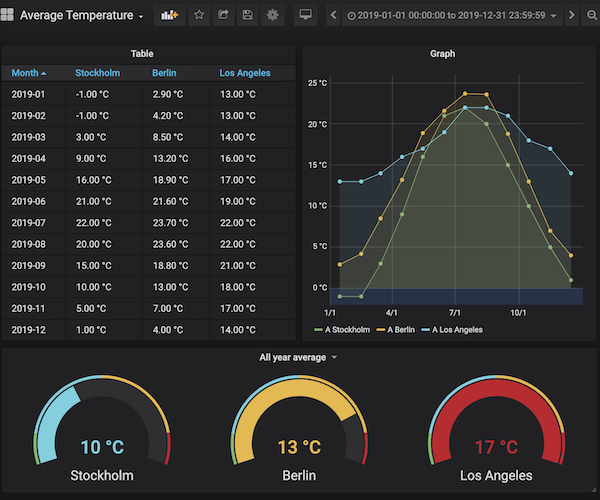Cycle view mode with monitor icon
600x500 pixels.
click(305, 15)
